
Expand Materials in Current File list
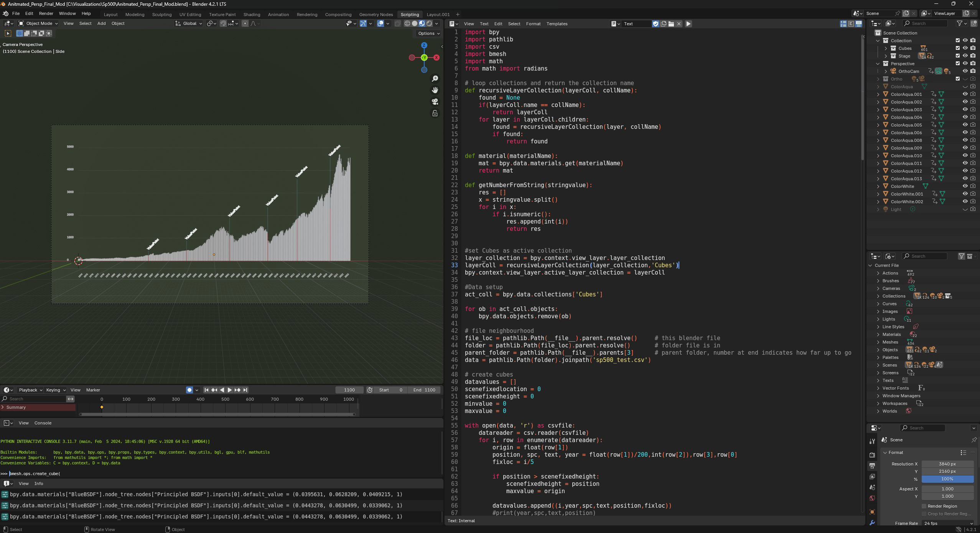[878, 334]
